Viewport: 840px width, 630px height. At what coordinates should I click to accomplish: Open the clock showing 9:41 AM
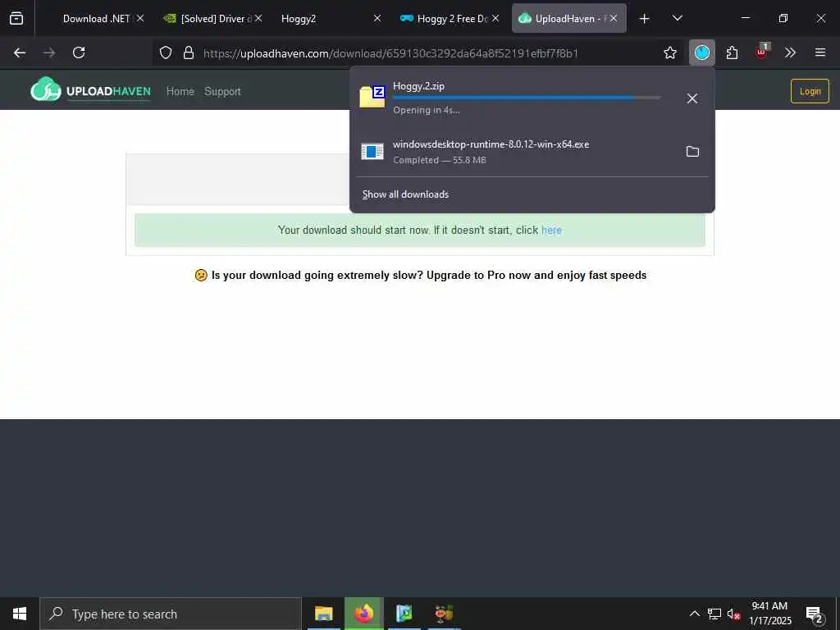[x=769, y=614]
